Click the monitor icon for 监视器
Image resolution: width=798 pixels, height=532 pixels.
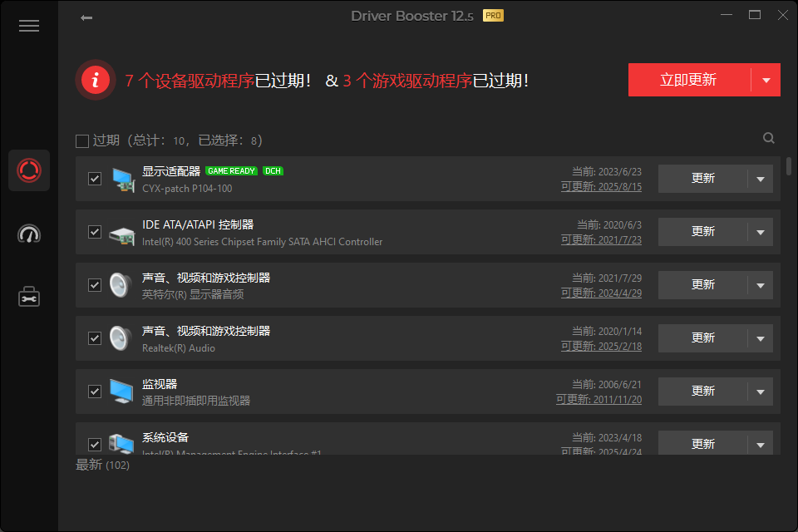tap(121, 392)
